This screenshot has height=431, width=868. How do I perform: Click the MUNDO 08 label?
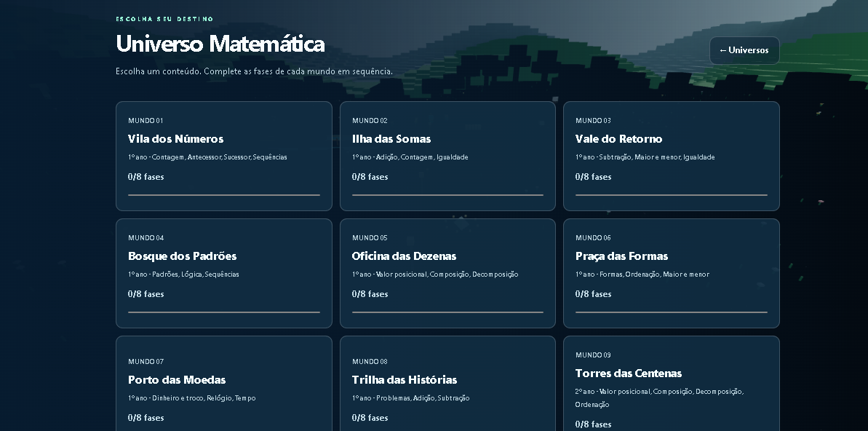(370, 362)
